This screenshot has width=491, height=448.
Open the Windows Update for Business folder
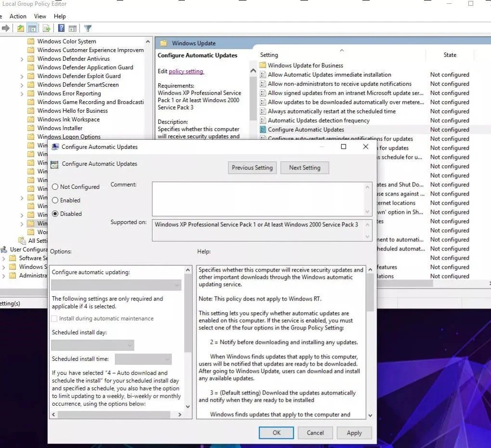(305, 65)
